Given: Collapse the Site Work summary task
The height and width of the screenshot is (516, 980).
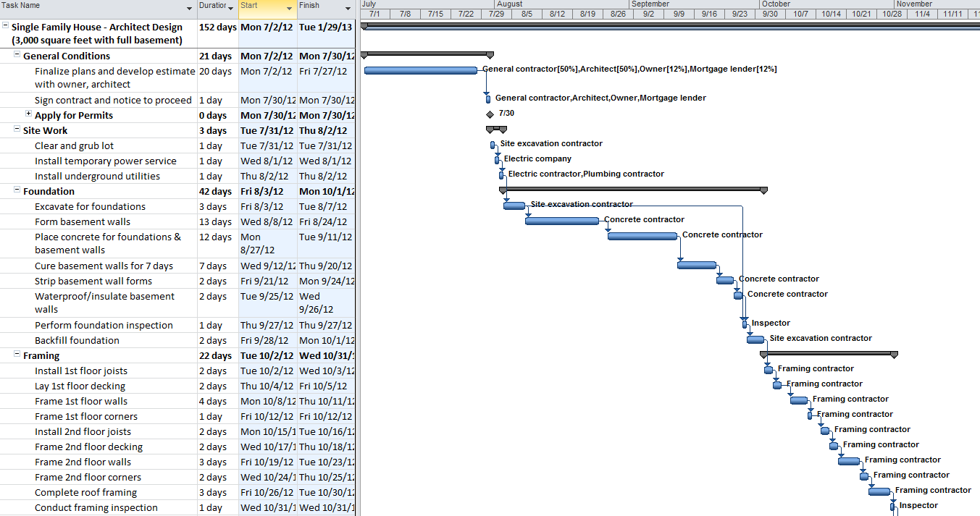Looking at the screenshot, I should click(17, 130).
